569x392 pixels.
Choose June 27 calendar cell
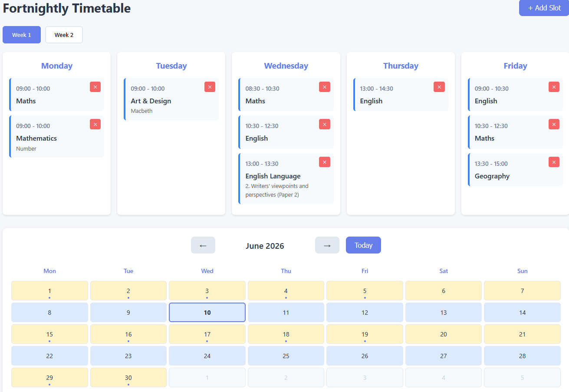point(444,356)
